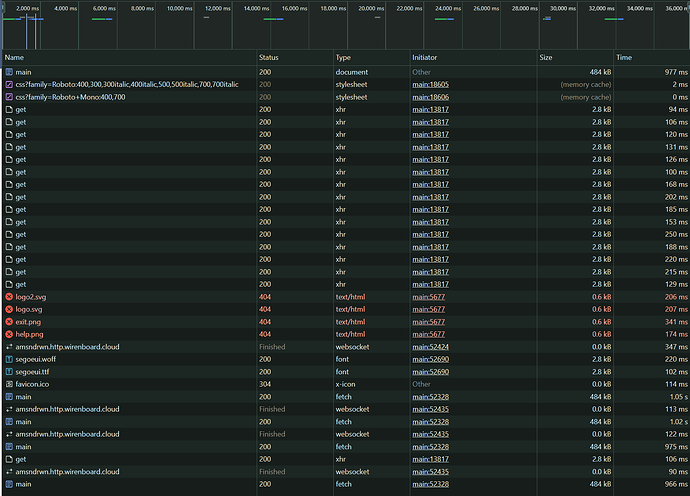Click the red error icon beside logo.svg
This screenshot has width=690, height=496.
[x=9, y=310]
